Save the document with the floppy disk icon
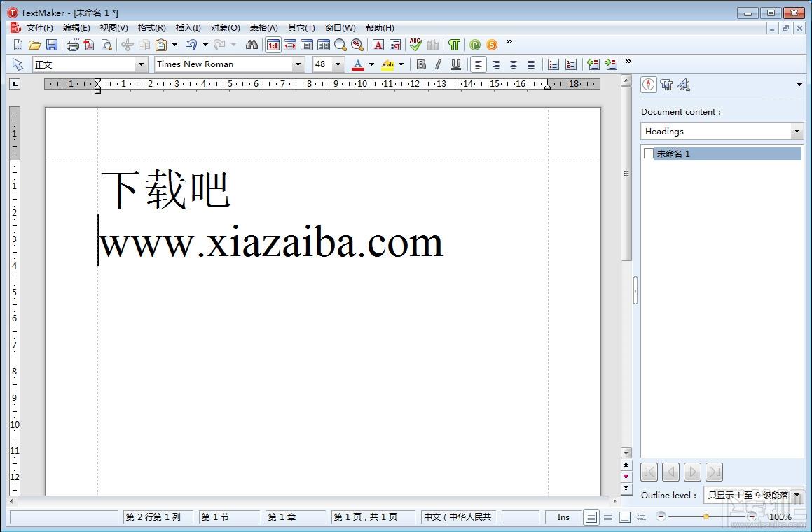The image size is (812, 532). 52,45
